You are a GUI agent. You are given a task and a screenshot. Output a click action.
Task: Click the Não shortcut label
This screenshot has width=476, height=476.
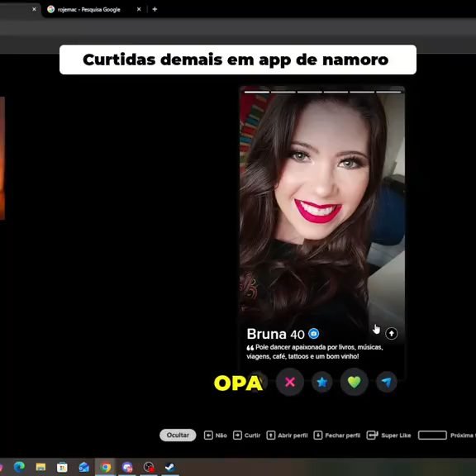[221, 436]
